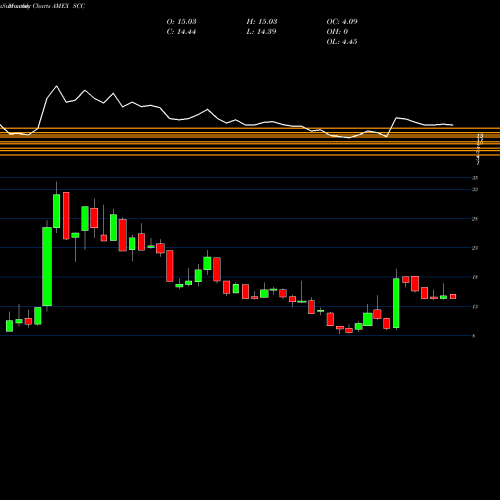Click the price axis label 8
The width and height of the screenshot is (500, 500).
click(x=474, y=336)
